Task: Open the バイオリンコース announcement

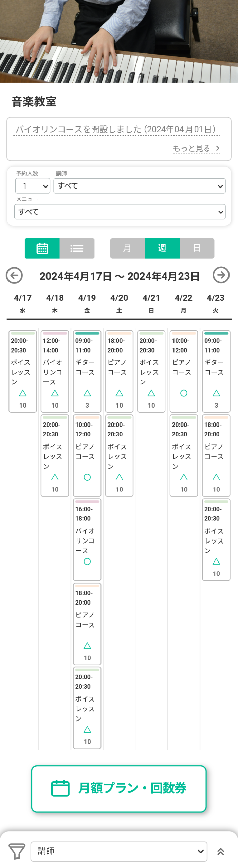Action: [x=116, y=129]
